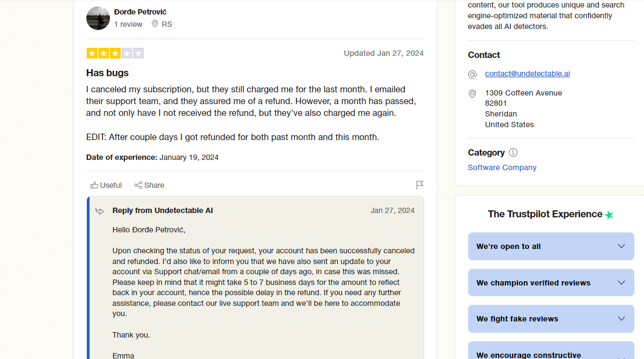Click the flag icon to report review
Viewport: 644px width, 359px height.
pos(420,185)
